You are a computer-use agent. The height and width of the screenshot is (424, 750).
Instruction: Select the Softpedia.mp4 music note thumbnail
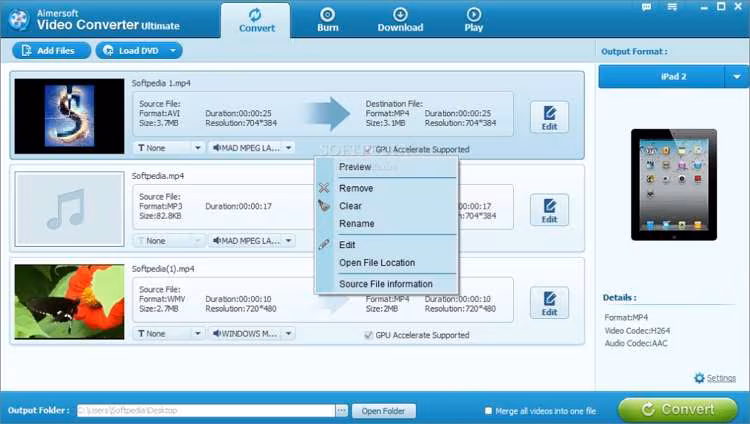69,209
